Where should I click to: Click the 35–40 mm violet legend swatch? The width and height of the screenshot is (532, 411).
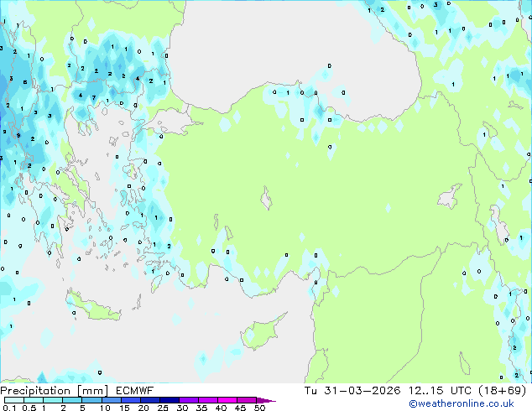(208, 400)
